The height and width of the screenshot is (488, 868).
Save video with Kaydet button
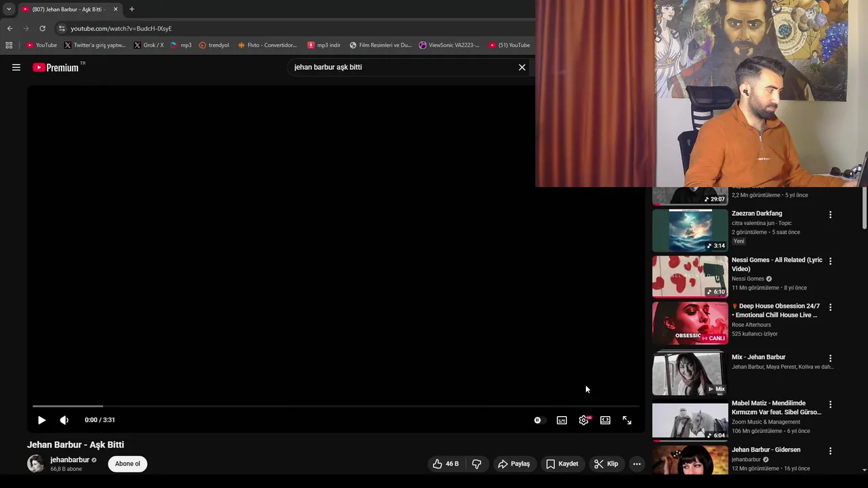pyautogui.click(x=562, y=464)
